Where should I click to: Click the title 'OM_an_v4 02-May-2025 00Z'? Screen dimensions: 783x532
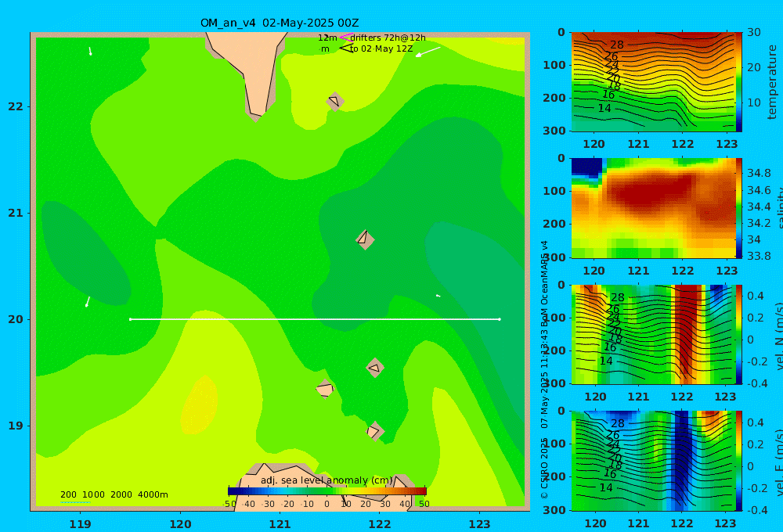pos(280,23)
